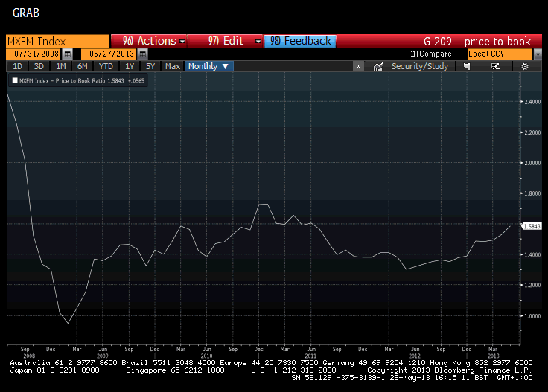Open chart settings gear icon
548x392 pixels.
coord(525,66)
